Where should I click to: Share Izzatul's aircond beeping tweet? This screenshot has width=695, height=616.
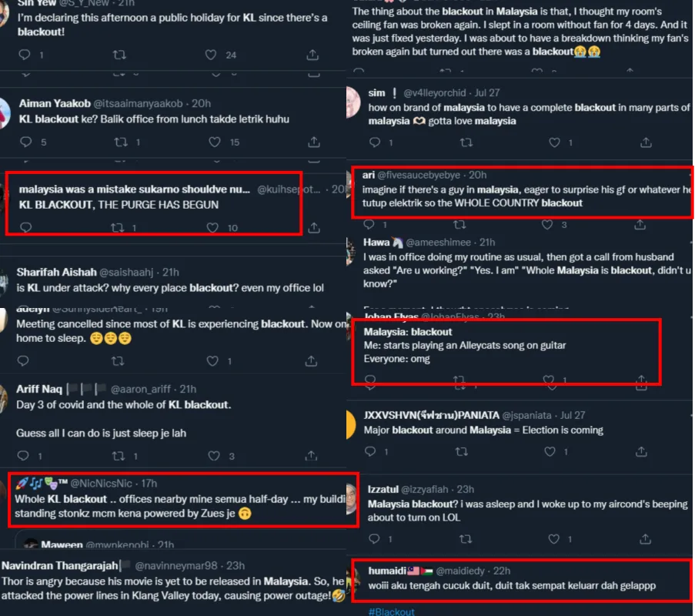coord(645,539)
